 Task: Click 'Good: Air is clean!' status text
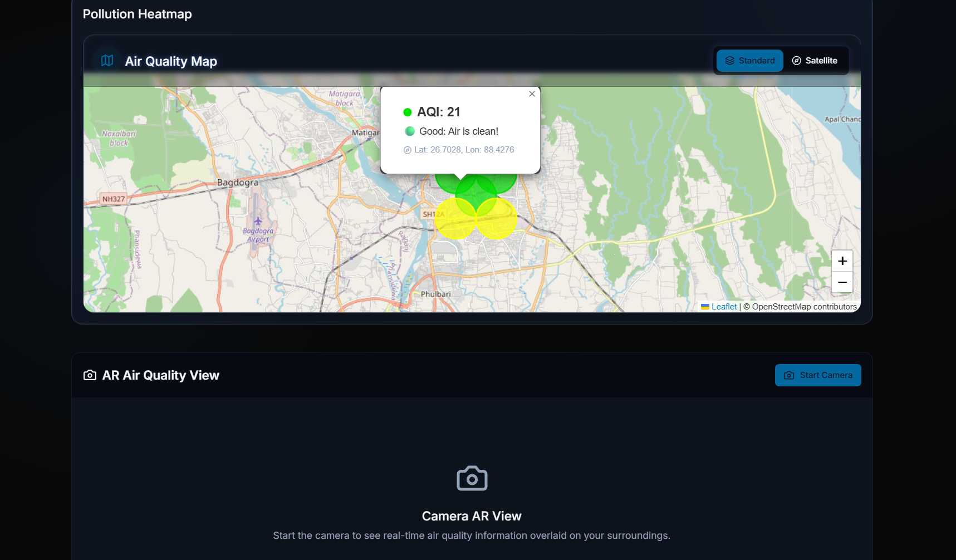[x=459, y=131]
